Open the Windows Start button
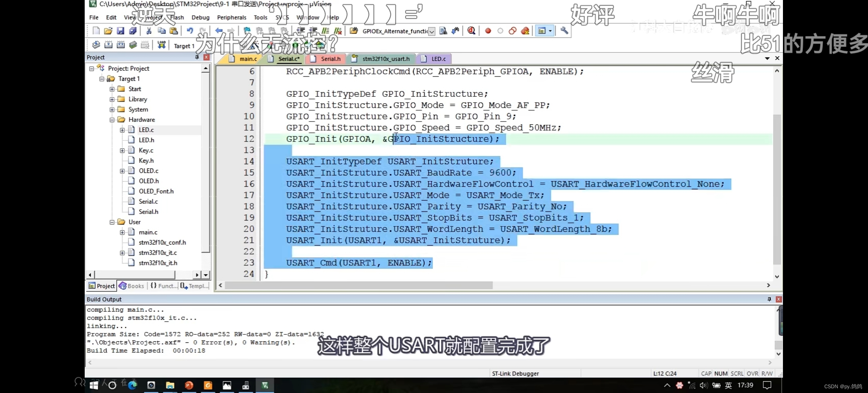This screenshot has width=868, height=393. [x=94, y=385]
